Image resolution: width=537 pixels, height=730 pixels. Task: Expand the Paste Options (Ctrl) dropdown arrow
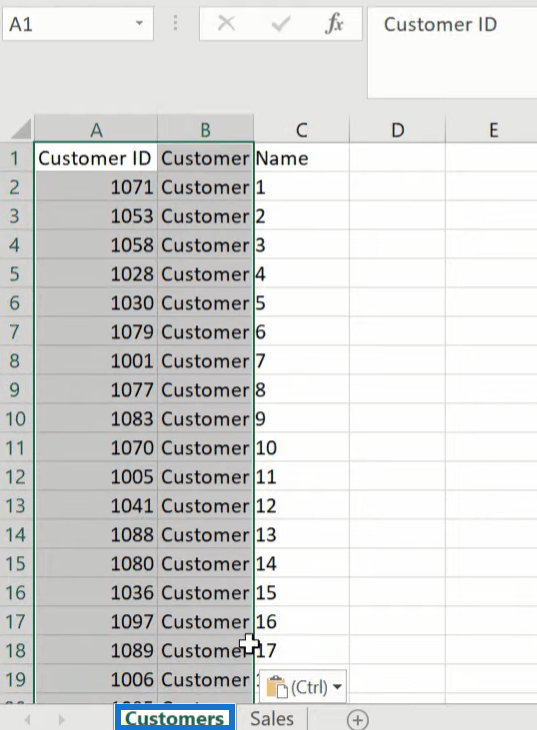coord(338,687)
